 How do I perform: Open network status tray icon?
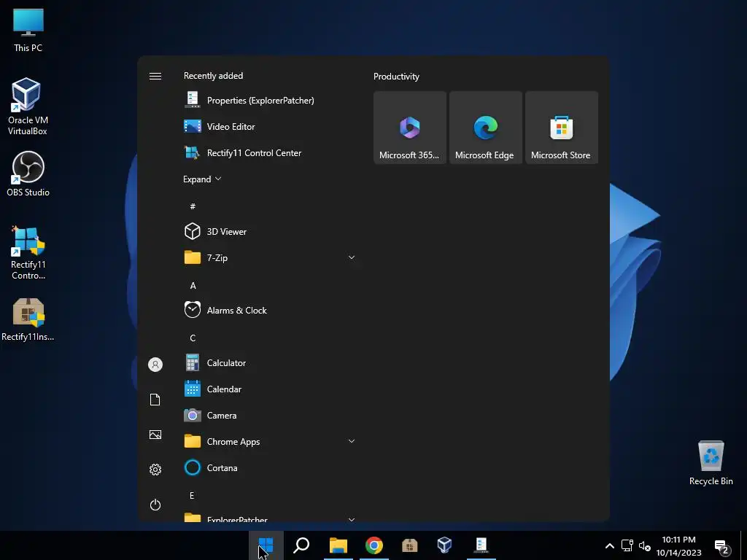click(x=627, y=545)
